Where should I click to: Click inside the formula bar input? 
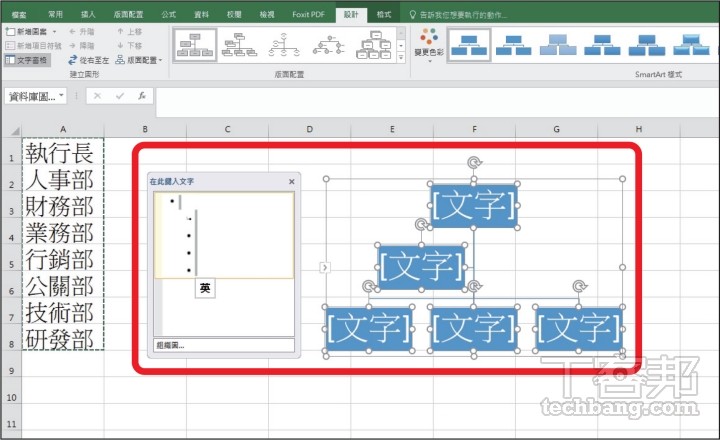436,102
